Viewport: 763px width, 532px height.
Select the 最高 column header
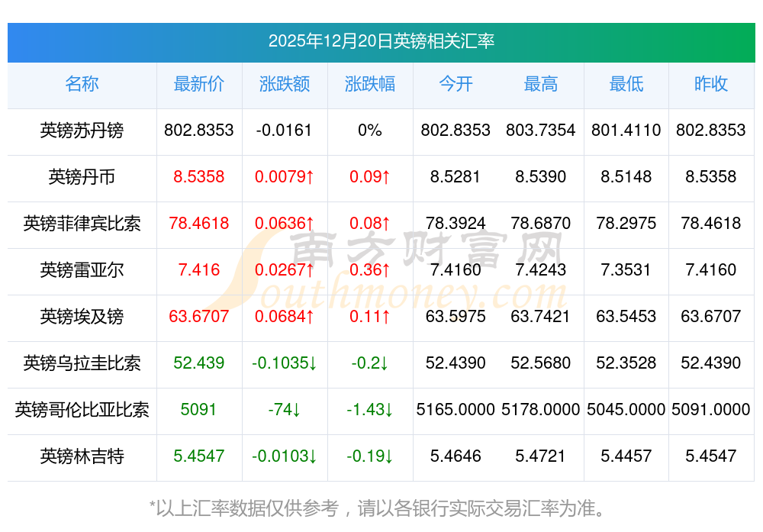[541, 84]
